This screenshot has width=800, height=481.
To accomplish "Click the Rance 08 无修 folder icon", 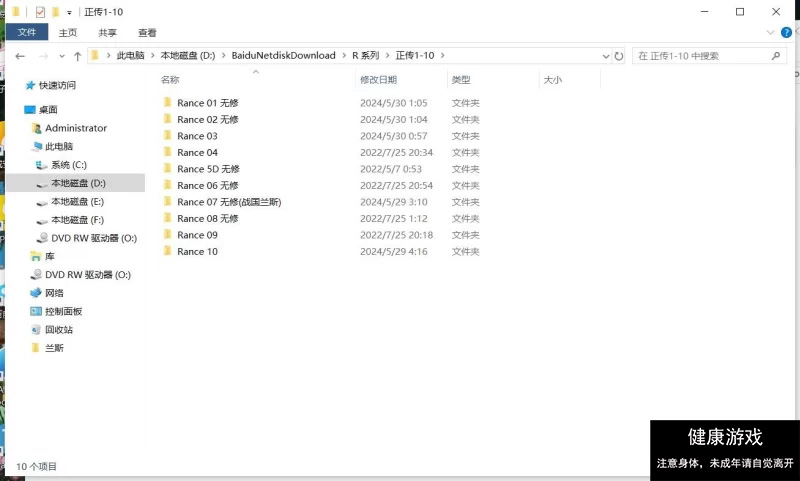I will [167, 218].
